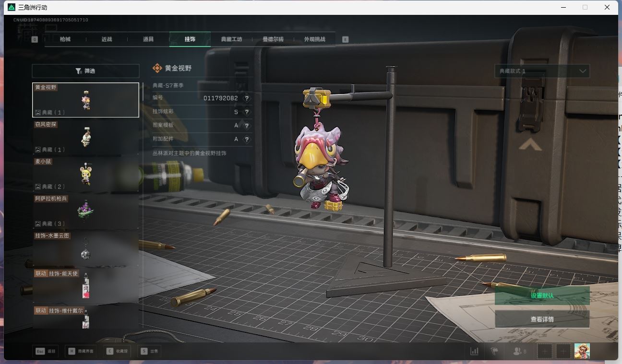This screenshot has width=622, height=364.
Task: Open the help icon for 图案模板
Action: point(247,126)
